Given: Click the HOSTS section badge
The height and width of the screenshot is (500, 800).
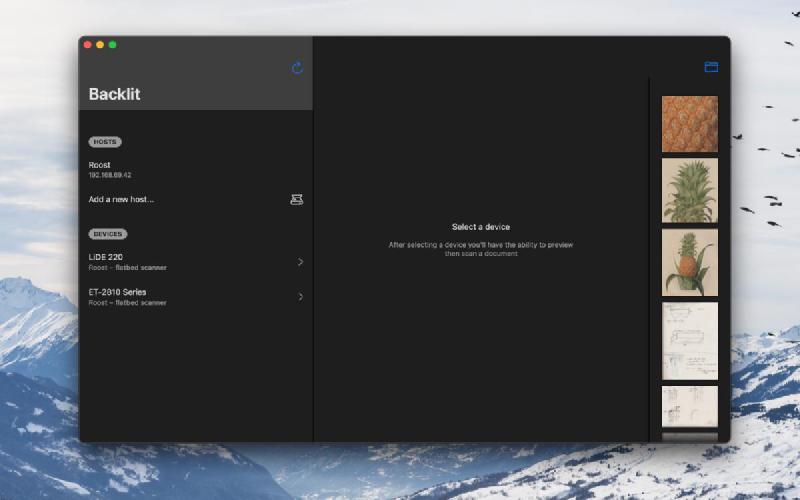Looking at the screenshot, I should coord(105,142).
